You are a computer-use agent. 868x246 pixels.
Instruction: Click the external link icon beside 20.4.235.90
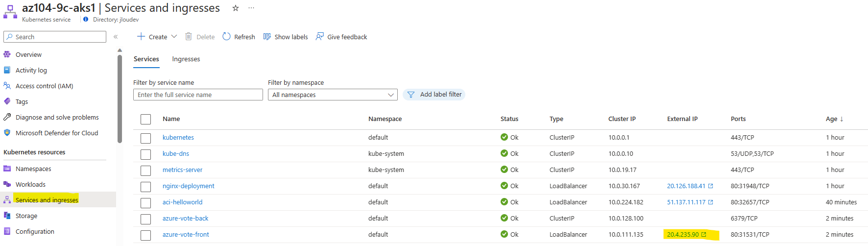coord(704,234)
